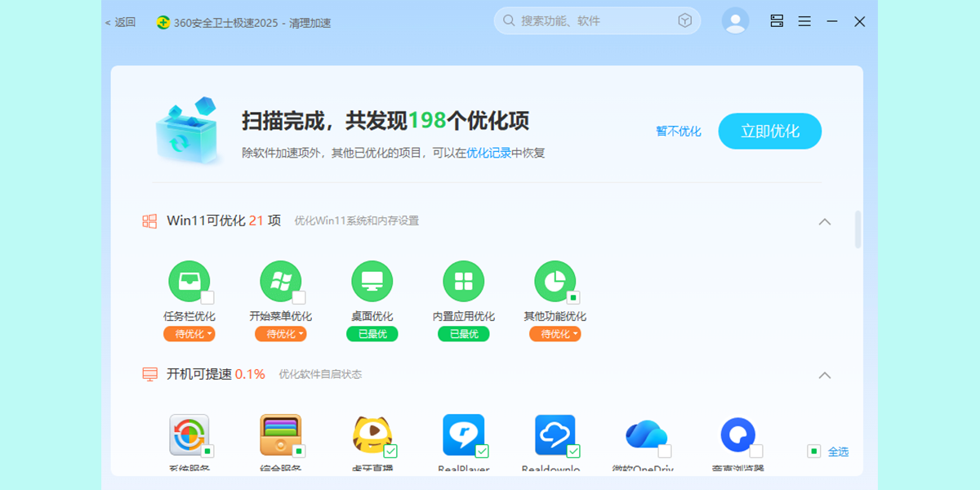This screenshot has height=490, width=980.
Task: Collapse the Win11可优化 section
Action: point(825,221)
